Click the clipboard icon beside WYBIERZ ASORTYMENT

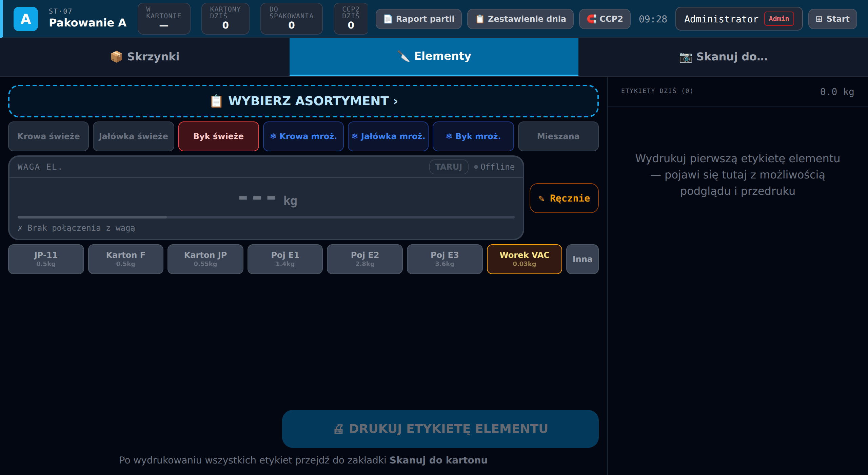[x=216, y=101]
